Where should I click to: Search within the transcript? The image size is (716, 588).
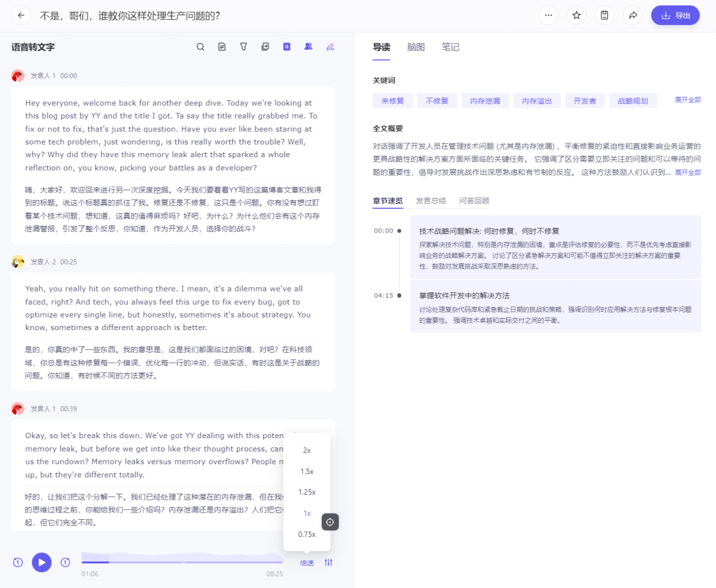tap(200, 47)
